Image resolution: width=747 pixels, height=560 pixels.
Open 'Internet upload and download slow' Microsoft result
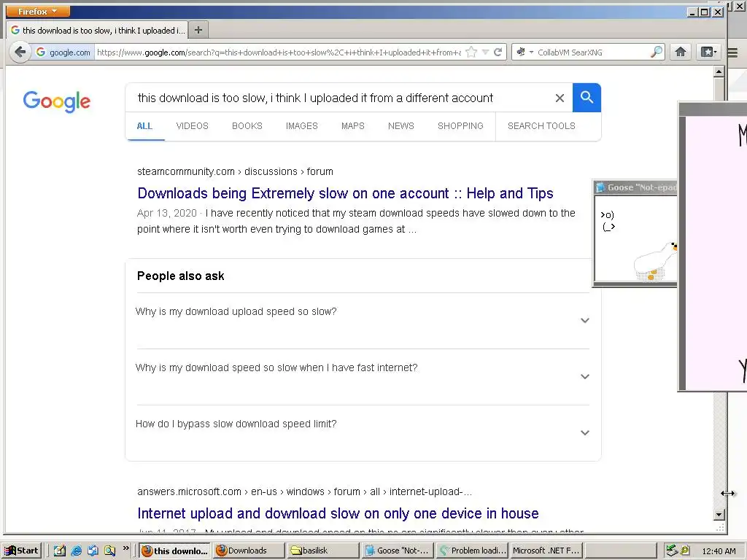click(338, 513)
